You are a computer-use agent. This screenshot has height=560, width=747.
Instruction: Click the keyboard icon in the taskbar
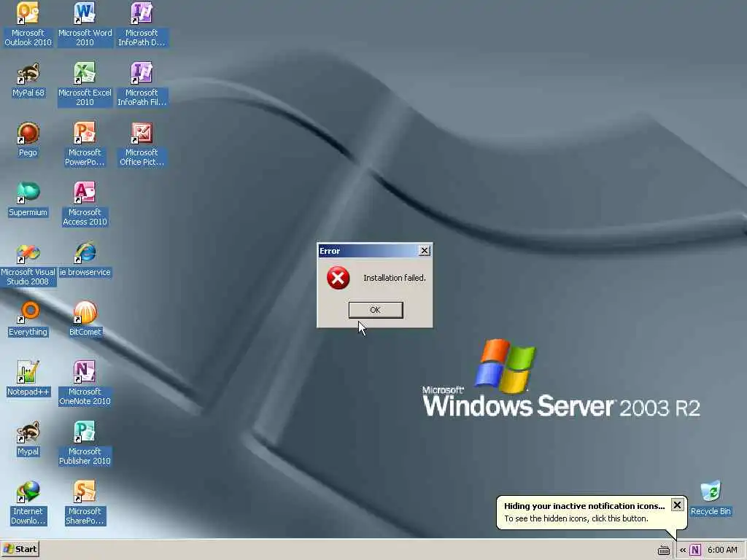click(664, 551)
